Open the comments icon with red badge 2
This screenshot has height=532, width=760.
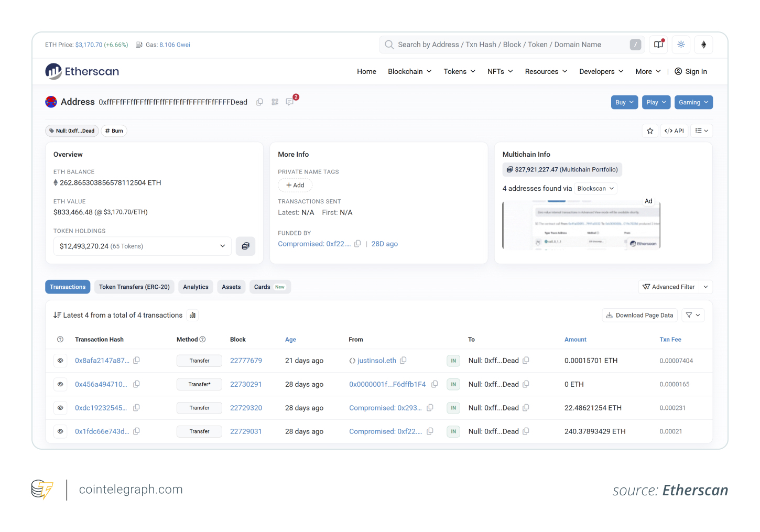[x=290, y=102]
